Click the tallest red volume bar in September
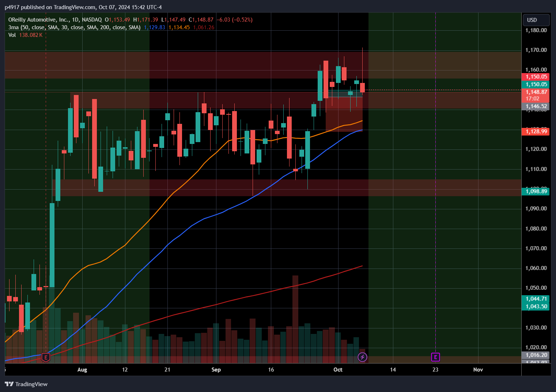 [295, 319]
